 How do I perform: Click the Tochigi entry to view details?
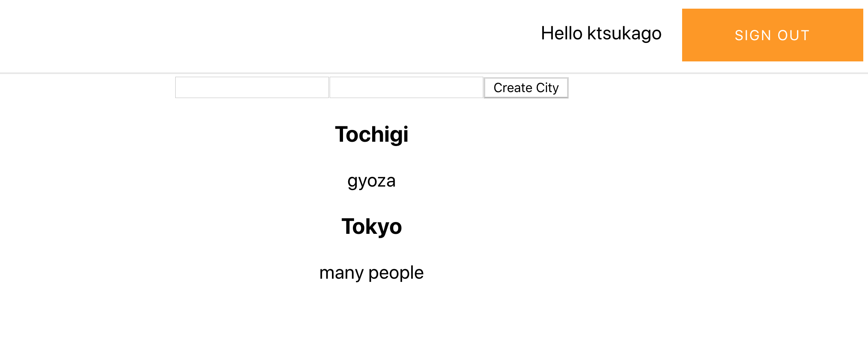(x=372, y=134)
